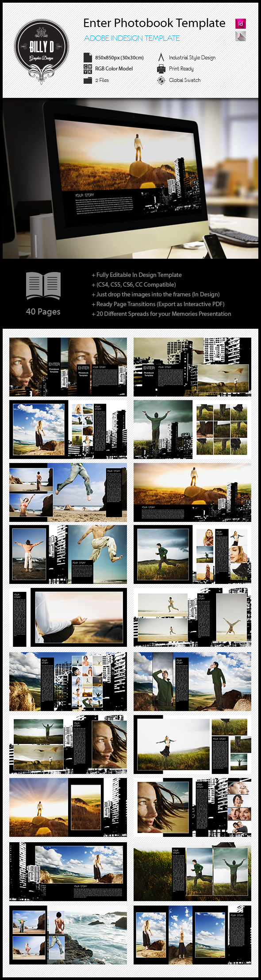The image size is (261, 980).
Task: Click the Billy D Graphic Design logo
Action: [41, 51]
